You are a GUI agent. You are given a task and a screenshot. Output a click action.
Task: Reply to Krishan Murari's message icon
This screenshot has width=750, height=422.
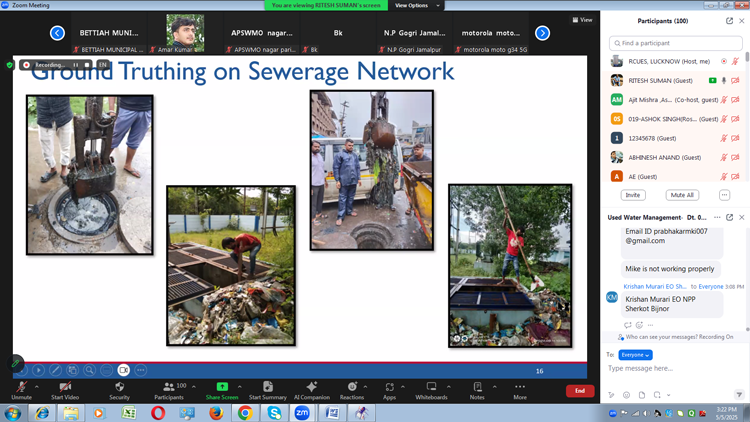(x=628, y=325)
